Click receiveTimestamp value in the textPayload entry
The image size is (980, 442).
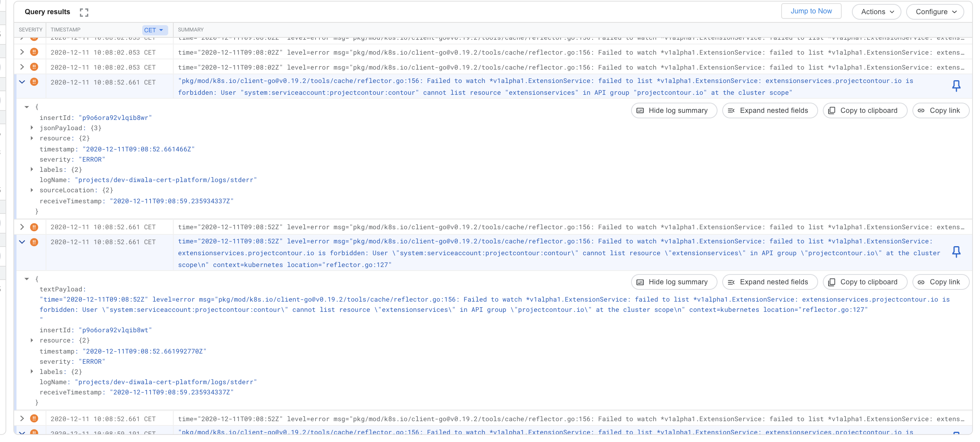172,392
